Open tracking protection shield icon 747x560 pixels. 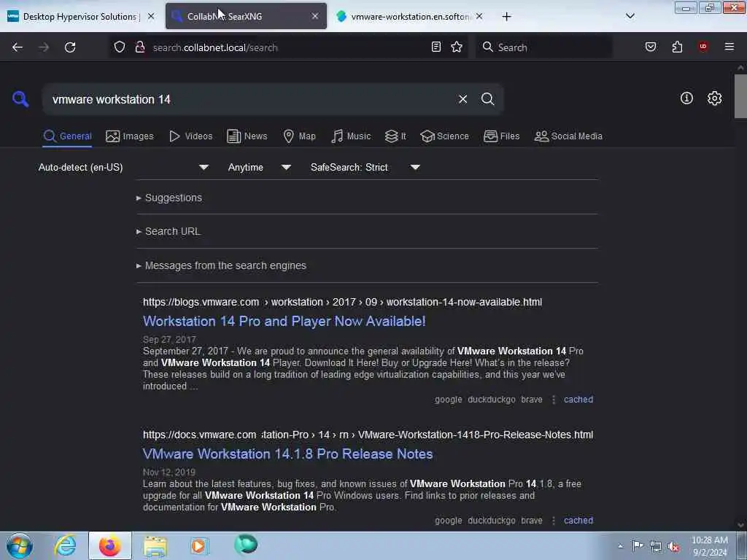tap(120, 47)
